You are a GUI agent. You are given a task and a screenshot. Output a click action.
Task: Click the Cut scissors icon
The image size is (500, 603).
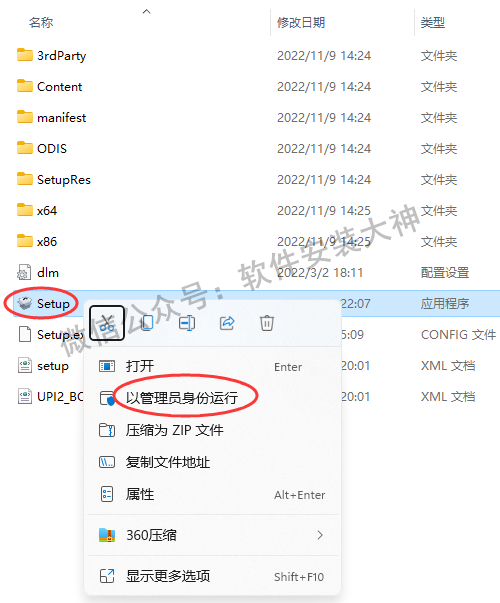tap(107, 323)
